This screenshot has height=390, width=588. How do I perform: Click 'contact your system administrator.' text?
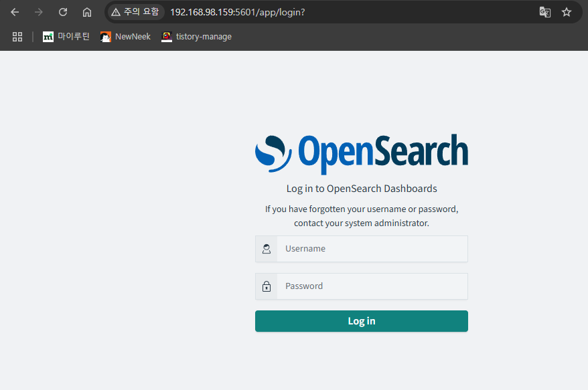[x=362, y=223]
